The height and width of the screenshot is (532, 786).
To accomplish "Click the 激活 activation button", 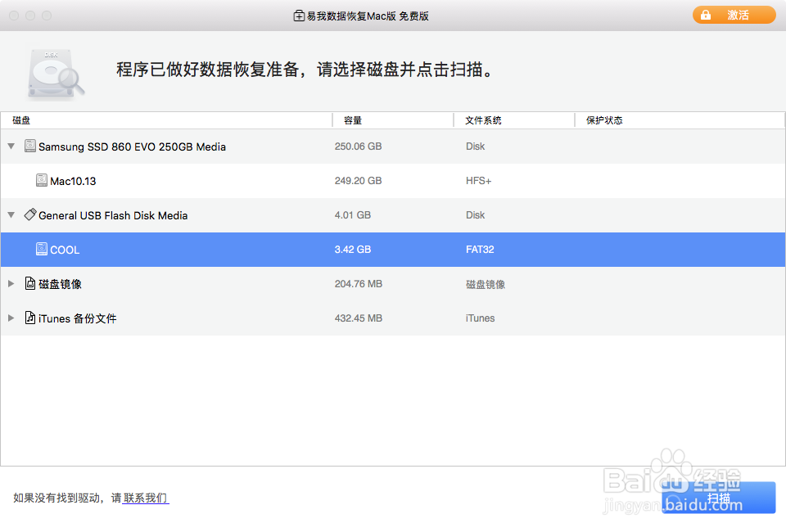I will click(734, 15).
